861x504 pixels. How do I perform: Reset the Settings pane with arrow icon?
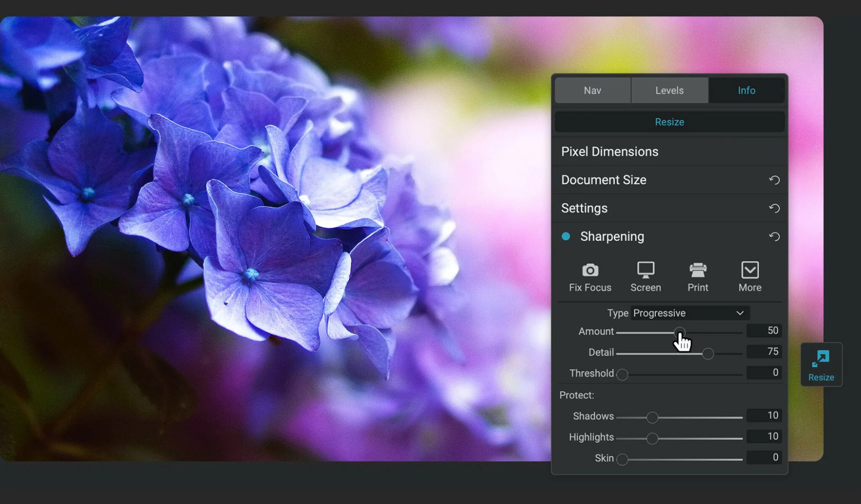tap(774, 208)
